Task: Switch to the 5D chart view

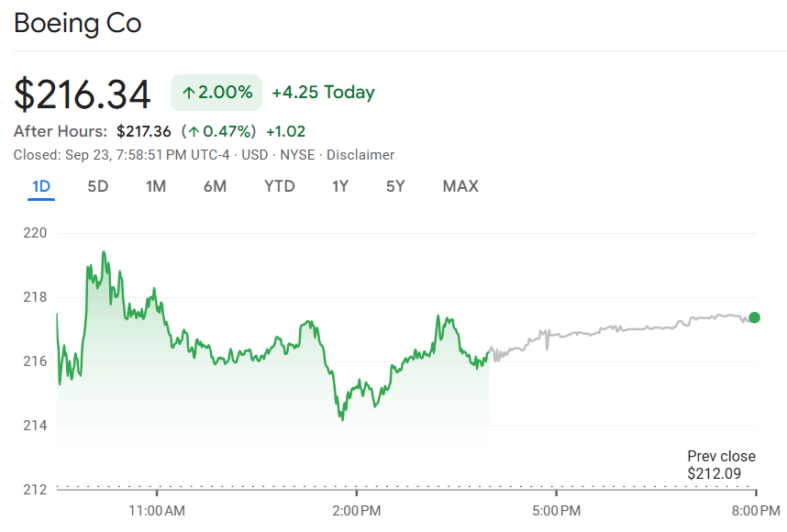Action: pyautogui.click(x=98, y=186)
